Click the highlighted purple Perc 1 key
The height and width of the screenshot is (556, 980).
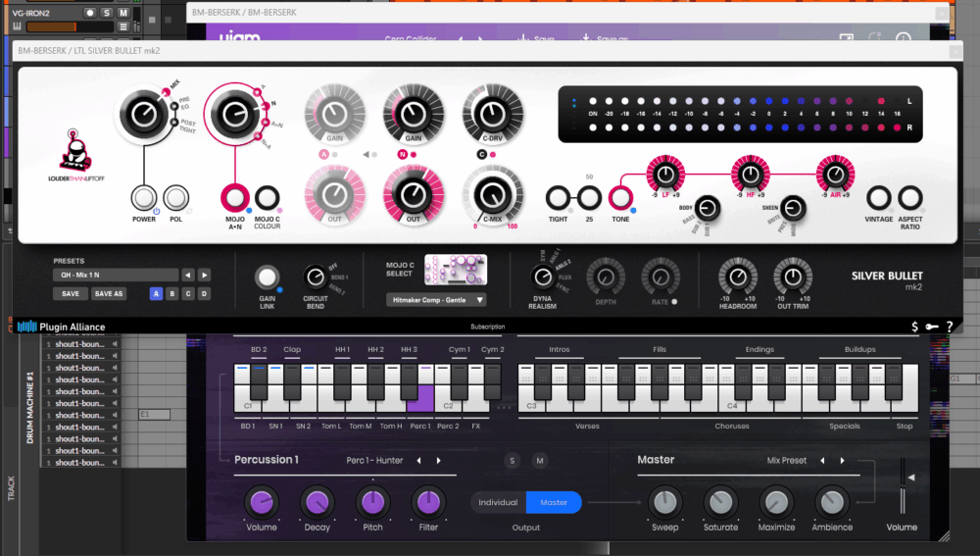click(x=420, y=398)
